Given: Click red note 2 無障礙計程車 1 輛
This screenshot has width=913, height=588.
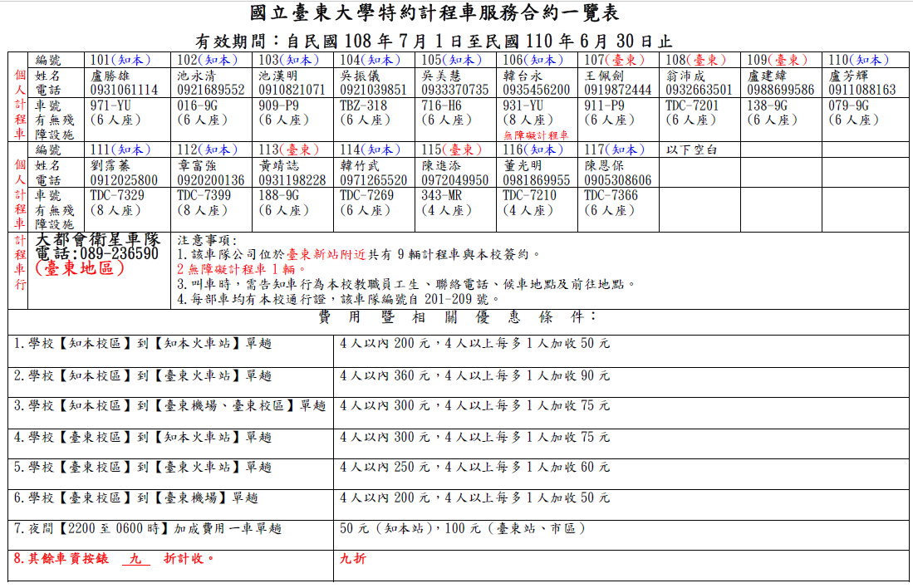Looking at the screenshot, I should coord(242,270).
